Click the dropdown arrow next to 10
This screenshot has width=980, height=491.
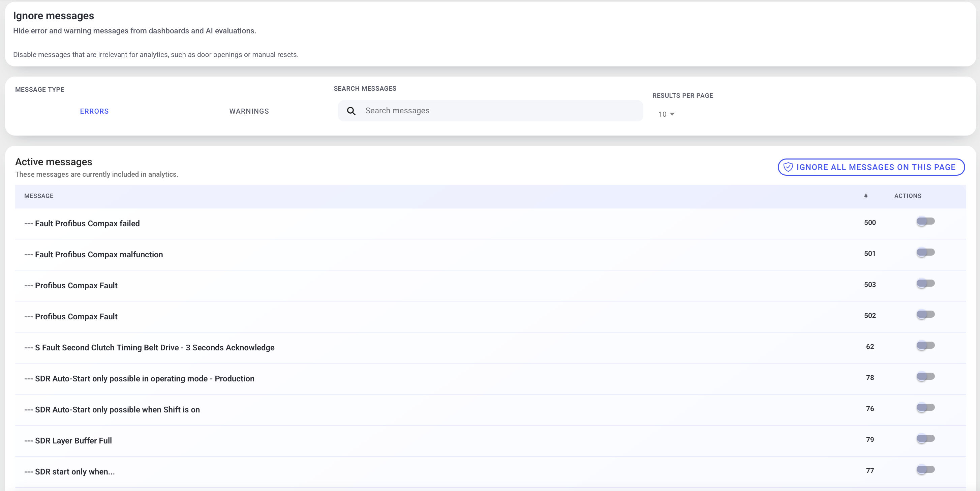tap(672, 114)
